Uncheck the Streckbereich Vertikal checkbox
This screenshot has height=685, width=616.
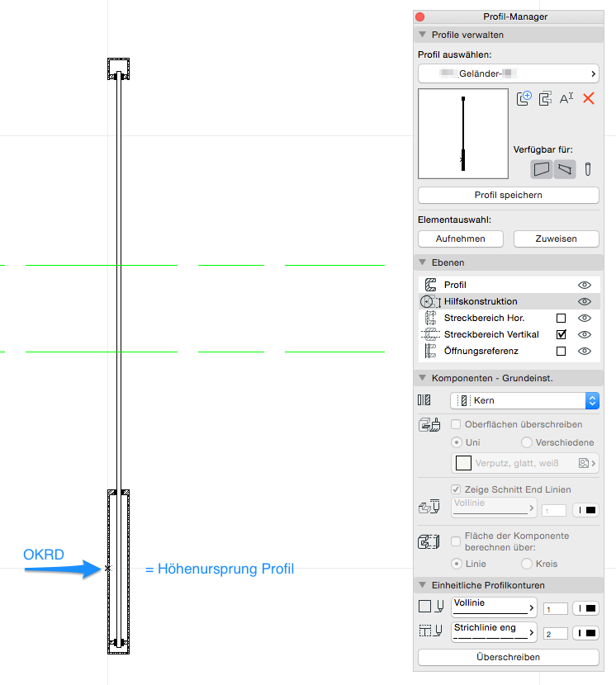point(562,334)
